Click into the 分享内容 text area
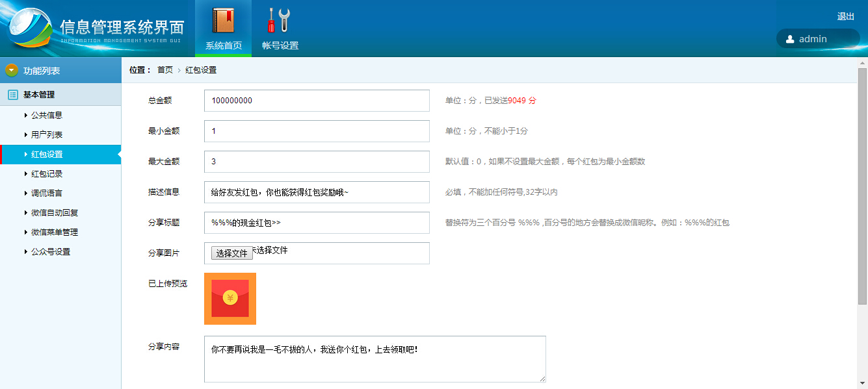The height and width of the screenshot is (389, 868). [x=375, y=359]
